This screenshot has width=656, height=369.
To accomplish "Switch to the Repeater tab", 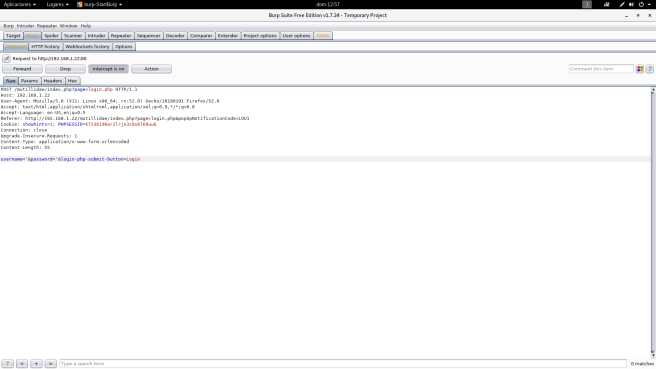I will tap(121, 36).
